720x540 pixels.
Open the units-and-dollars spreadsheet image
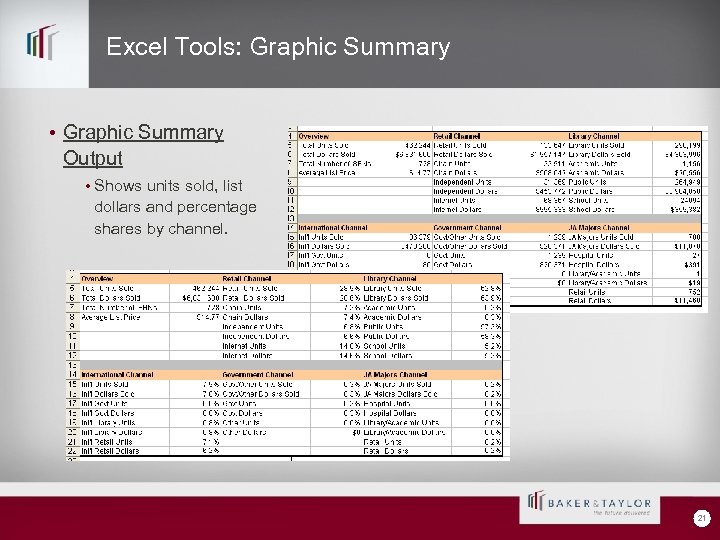click(x=498, y=219)
